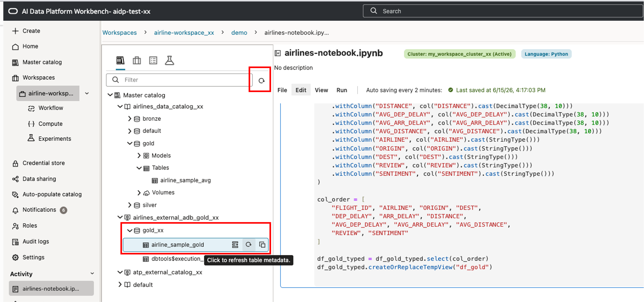Open the Run menu

click(x=342, y=90)
